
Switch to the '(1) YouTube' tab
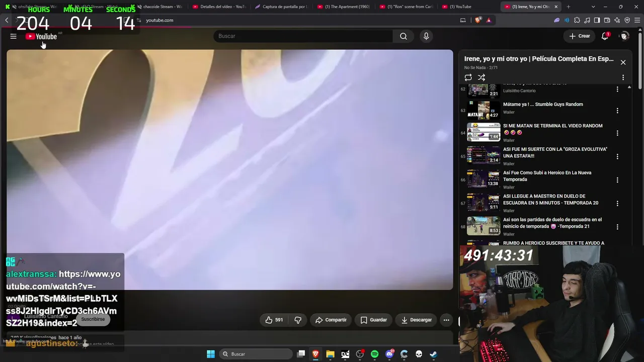point(468,7)
